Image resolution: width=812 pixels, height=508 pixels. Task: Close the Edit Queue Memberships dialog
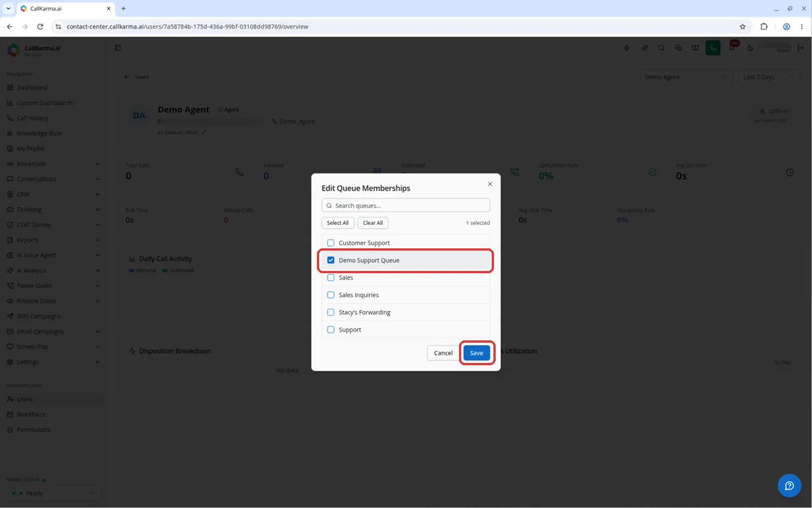pyautogui.click(x=490, y=184)
